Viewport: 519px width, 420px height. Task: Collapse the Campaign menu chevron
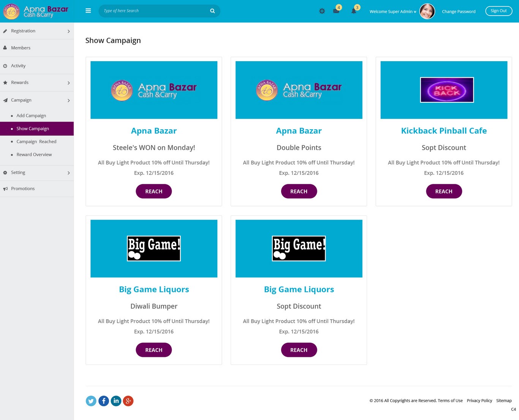pos(69,101)
